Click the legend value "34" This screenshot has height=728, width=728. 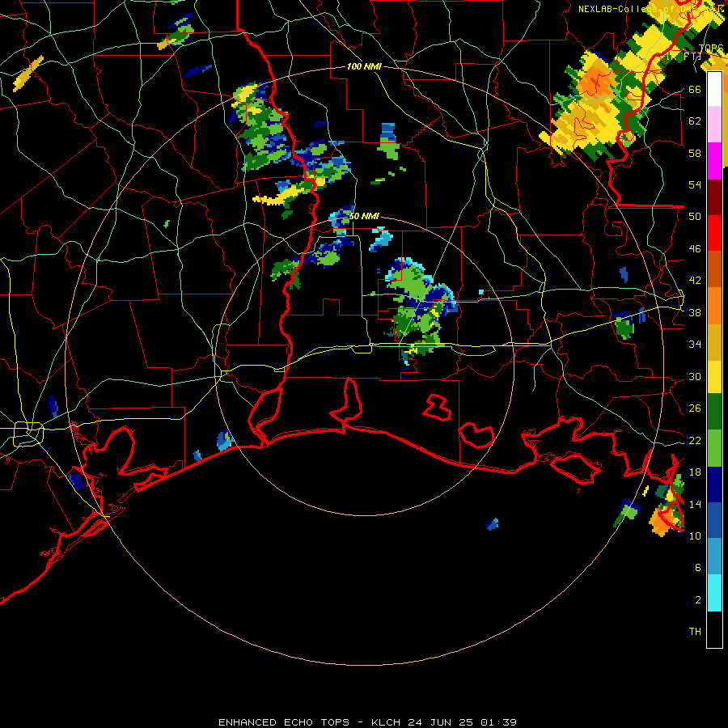tap(695, 344)
